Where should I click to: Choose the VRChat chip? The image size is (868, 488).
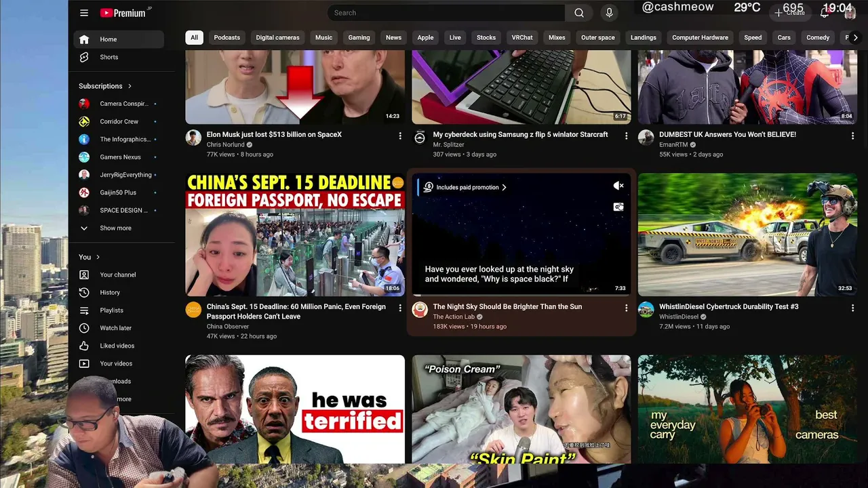(x=522, y=37)
